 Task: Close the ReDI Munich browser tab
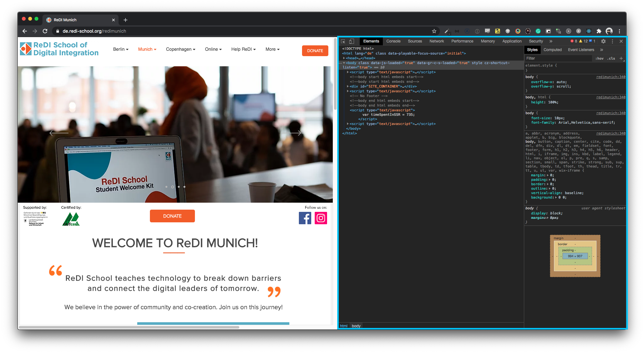coord(113,20)
